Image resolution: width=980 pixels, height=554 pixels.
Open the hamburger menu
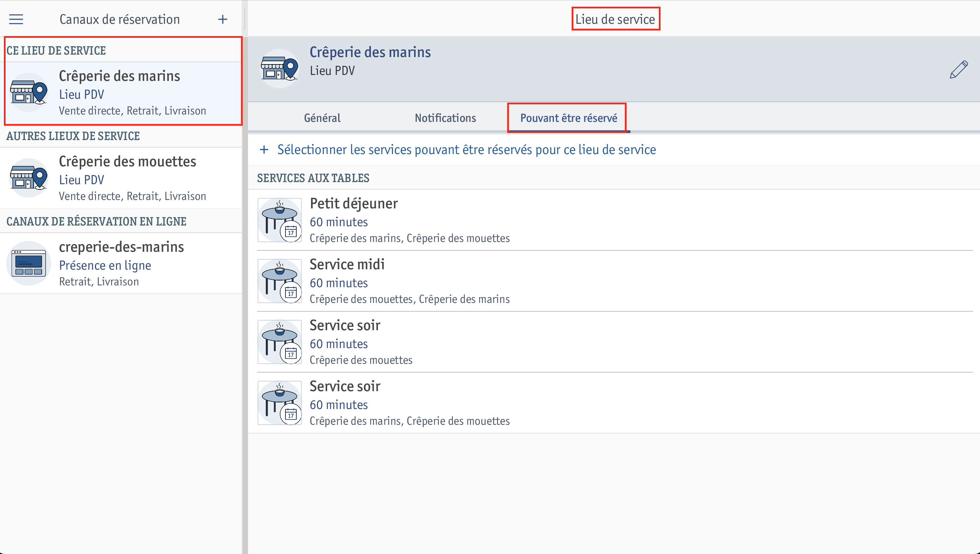click(16, 19)
